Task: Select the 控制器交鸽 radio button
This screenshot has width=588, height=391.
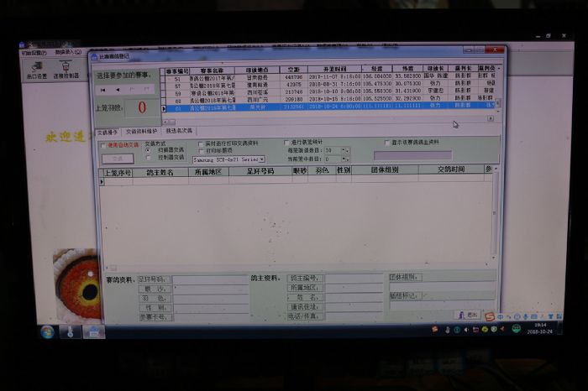Action: click(x=150, y=157)
